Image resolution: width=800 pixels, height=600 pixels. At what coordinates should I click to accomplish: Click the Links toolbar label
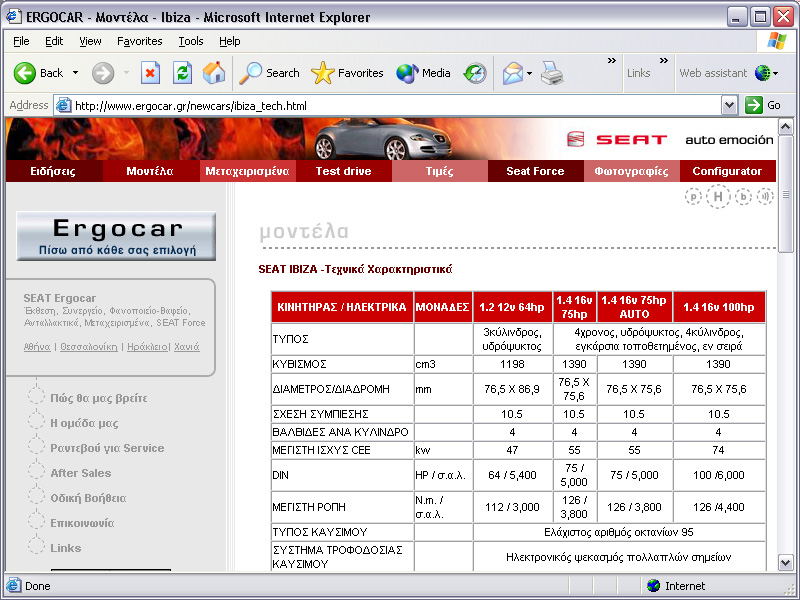[638, 73]
